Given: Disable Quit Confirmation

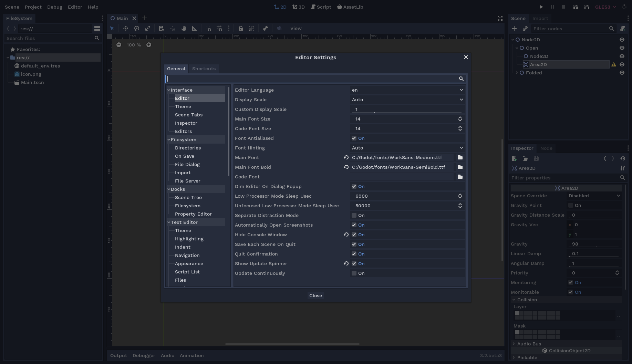Looking at the screenshot, I should point(354,254).
